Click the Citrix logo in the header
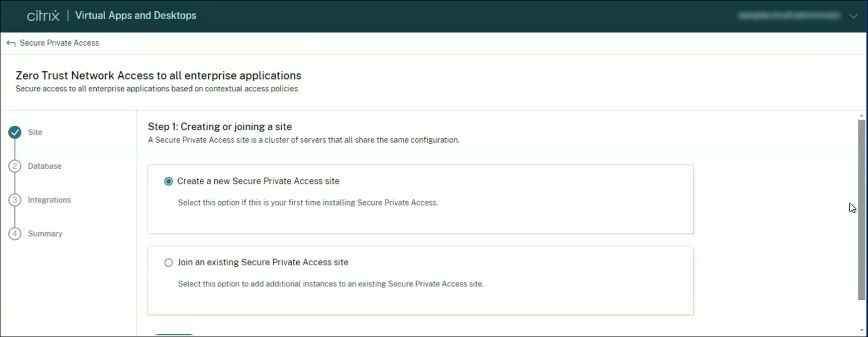868x337 pixels. pyautogui.click(x=43, y=15)
